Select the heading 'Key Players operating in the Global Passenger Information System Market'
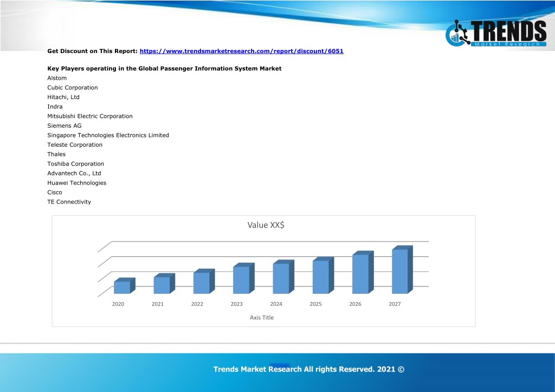 click(x=164, y=69)
